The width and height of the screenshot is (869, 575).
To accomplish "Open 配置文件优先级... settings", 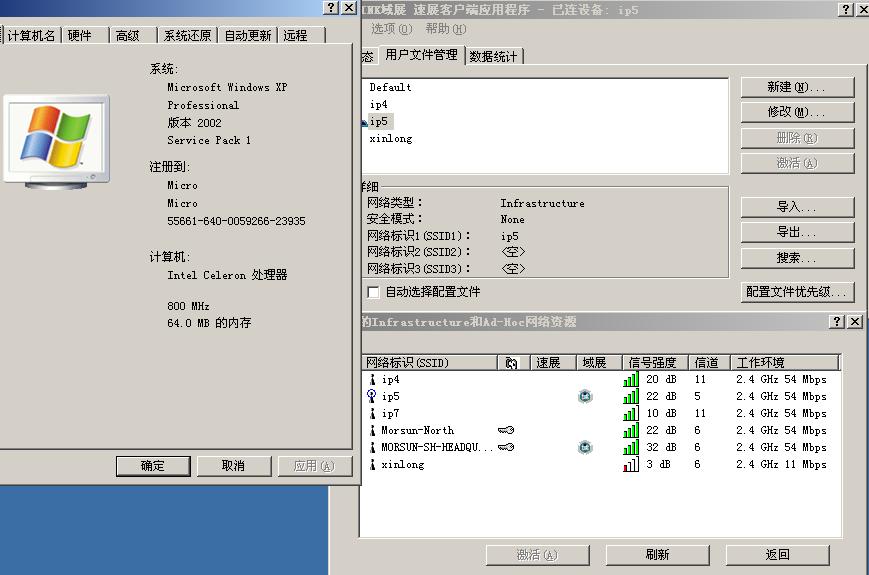I will [x=797, y=292].
